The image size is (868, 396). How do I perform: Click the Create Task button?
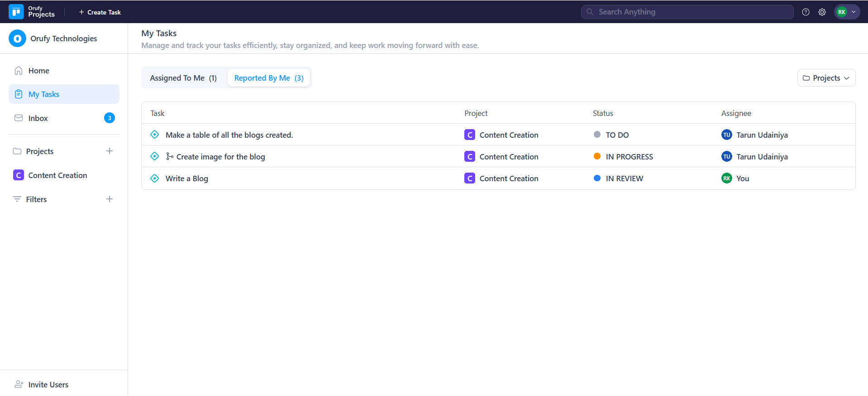pyautogui.click(x=100, y=12)
